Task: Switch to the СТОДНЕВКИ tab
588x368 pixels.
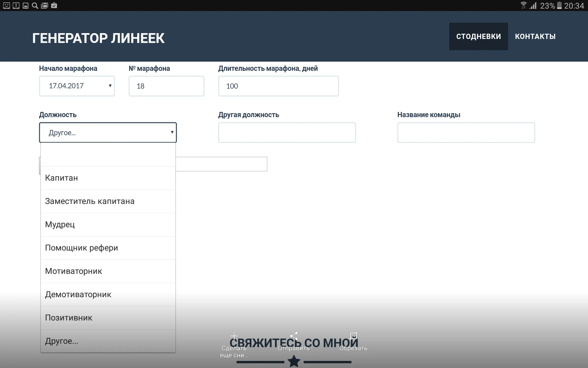Action: 478,36
